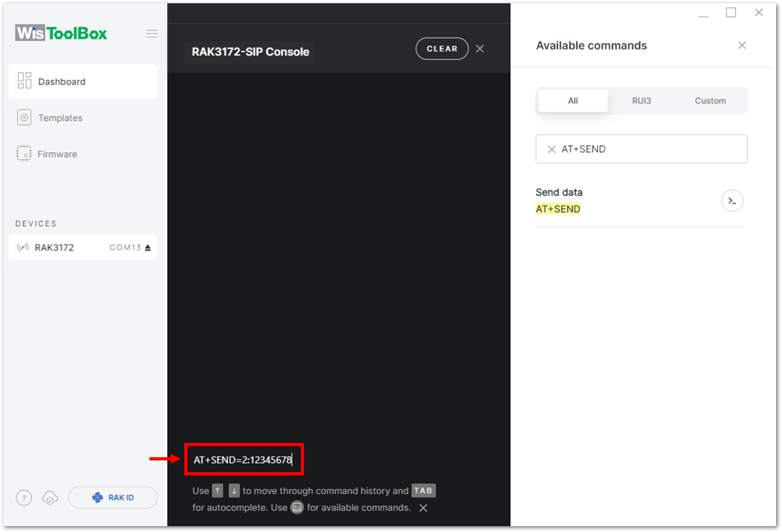The width and height of the screenshot is (782, 532).
Task: Clear the AT+SEND search text
Action: (x=551, y=149)
